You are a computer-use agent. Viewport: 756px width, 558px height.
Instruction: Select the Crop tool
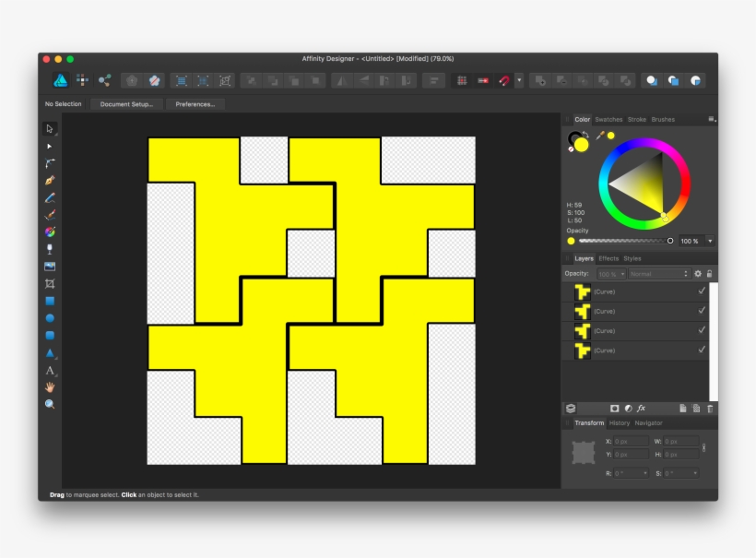click(50, 283)
